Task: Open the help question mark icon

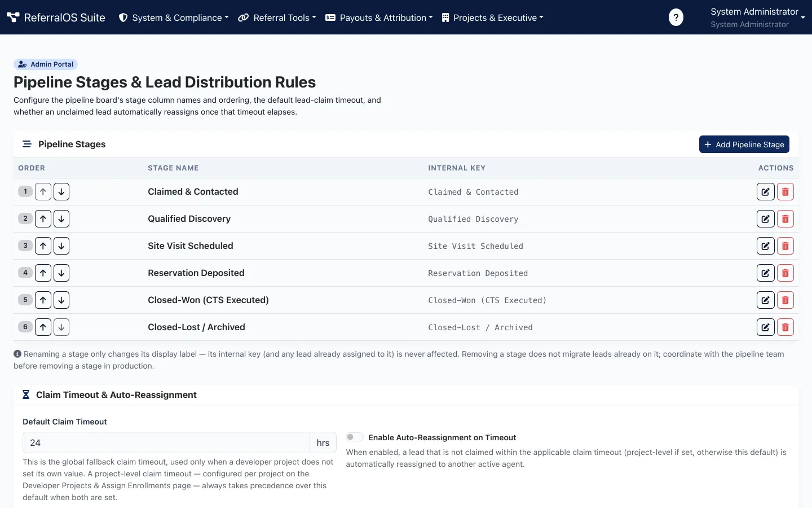Action: point(676,17)
